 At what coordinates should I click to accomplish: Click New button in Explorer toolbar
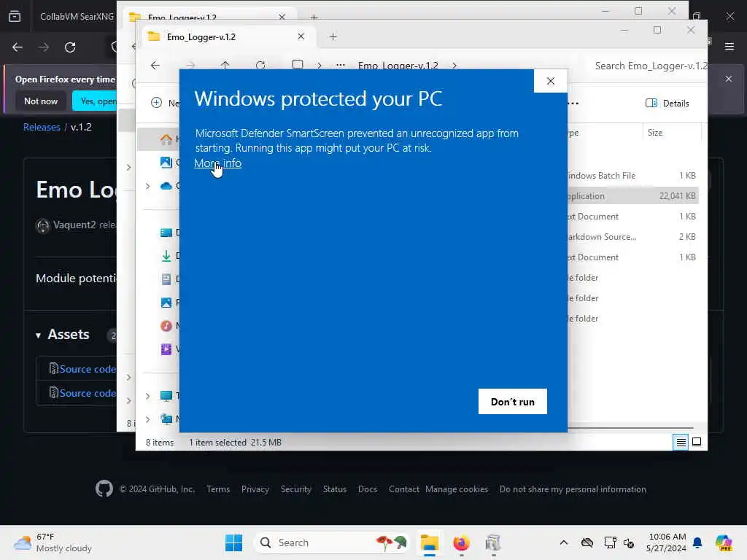(165, 103)
